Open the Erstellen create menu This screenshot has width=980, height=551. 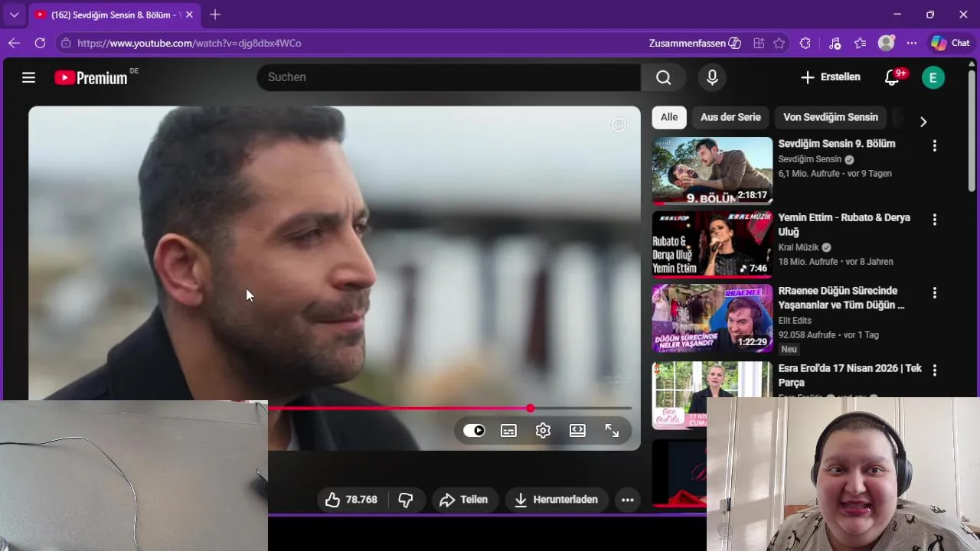pyautogui.click(x=831, y=77)
